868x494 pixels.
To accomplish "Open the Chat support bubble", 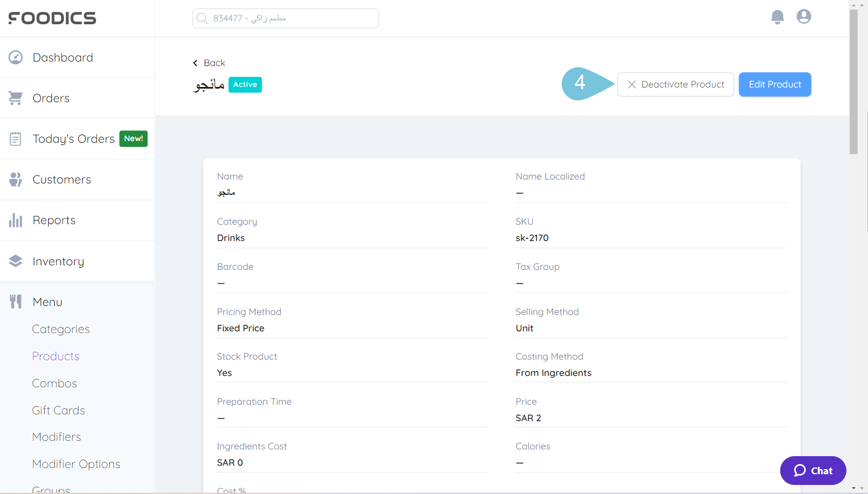I will click(813, 470).
